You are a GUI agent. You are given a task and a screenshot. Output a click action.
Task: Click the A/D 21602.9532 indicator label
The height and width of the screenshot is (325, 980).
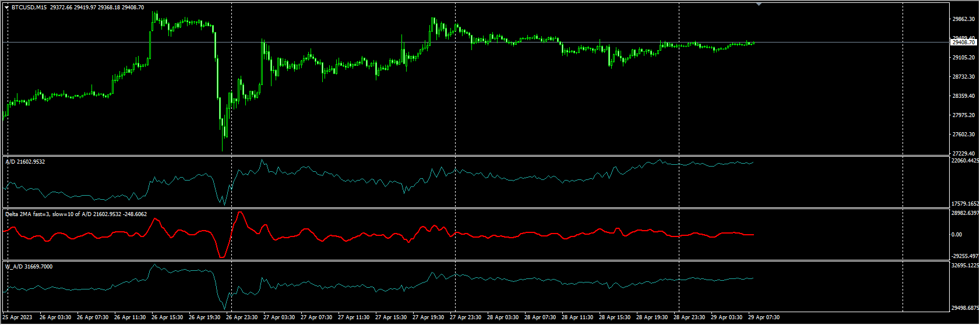(25, 162)
